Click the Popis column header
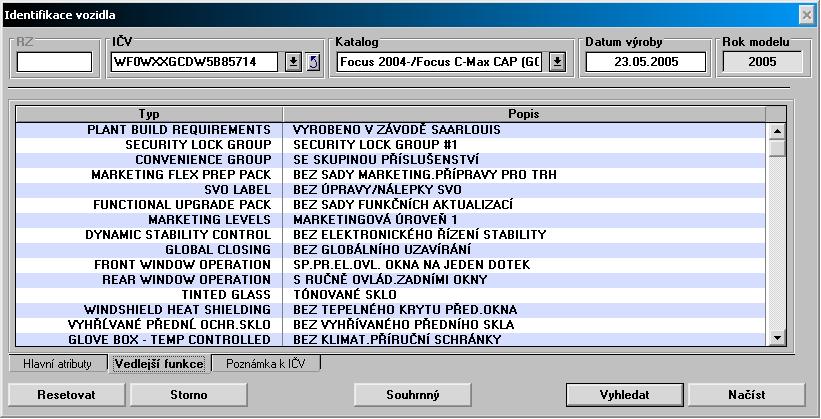 (x=525, y=114)
